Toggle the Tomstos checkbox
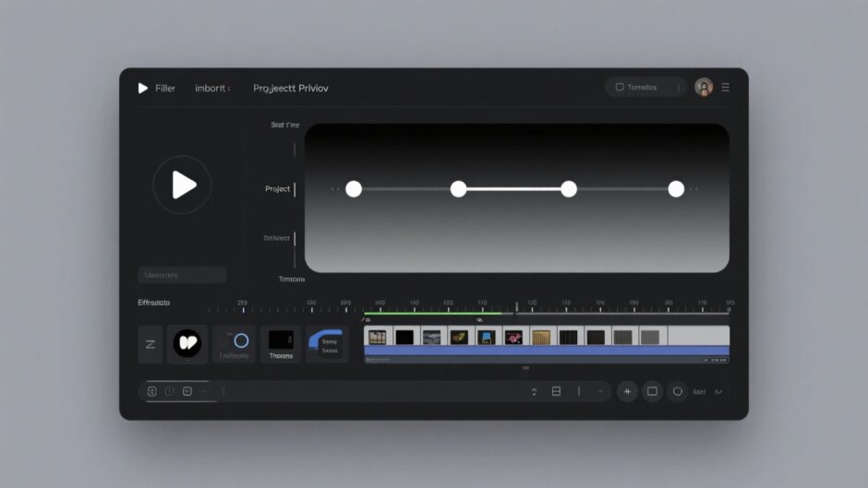868x488 pixels. point(620,87)
